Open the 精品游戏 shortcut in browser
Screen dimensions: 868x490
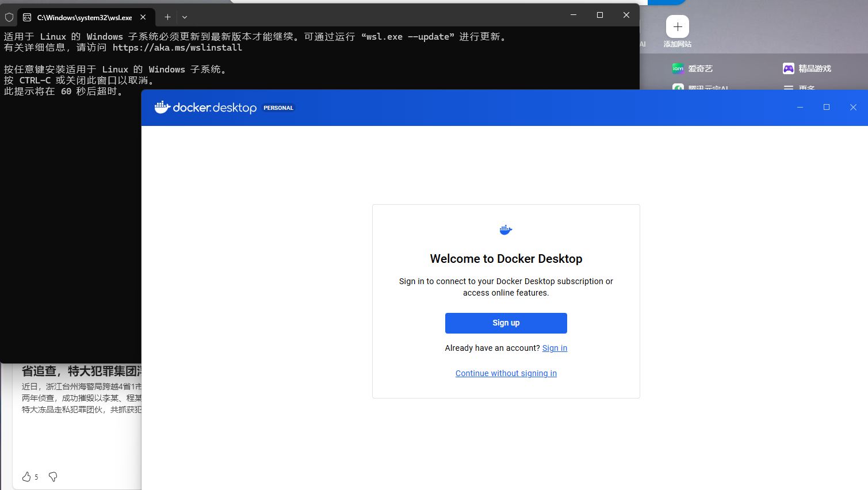pos(807,68)
